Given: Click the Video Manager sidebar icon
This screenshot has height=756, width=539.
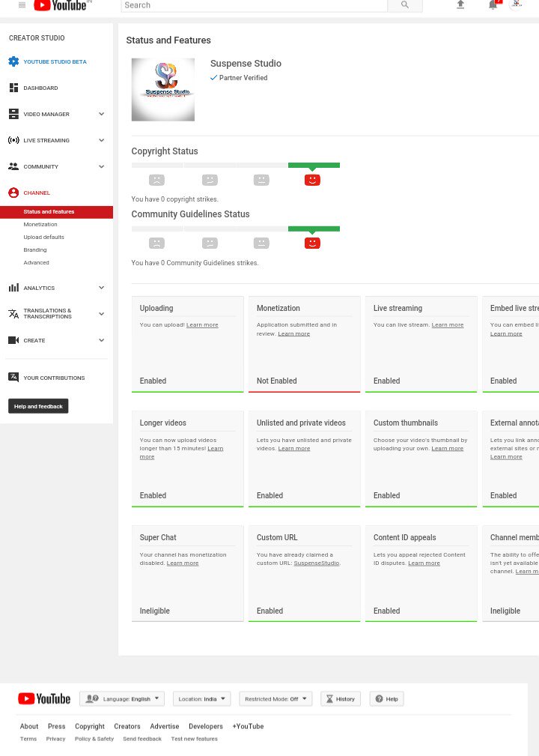Looking at the screenshot, I should [x=13, y=114].
